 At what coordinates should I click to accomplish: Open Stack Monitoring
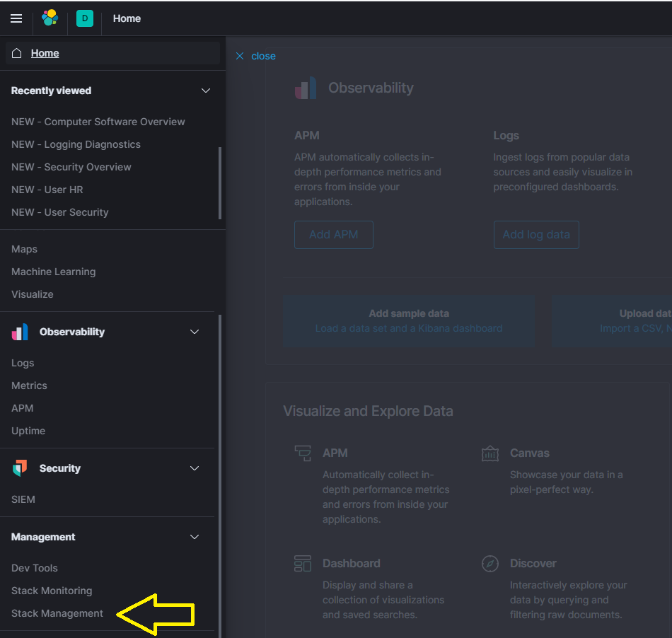(x=52, y=591)
